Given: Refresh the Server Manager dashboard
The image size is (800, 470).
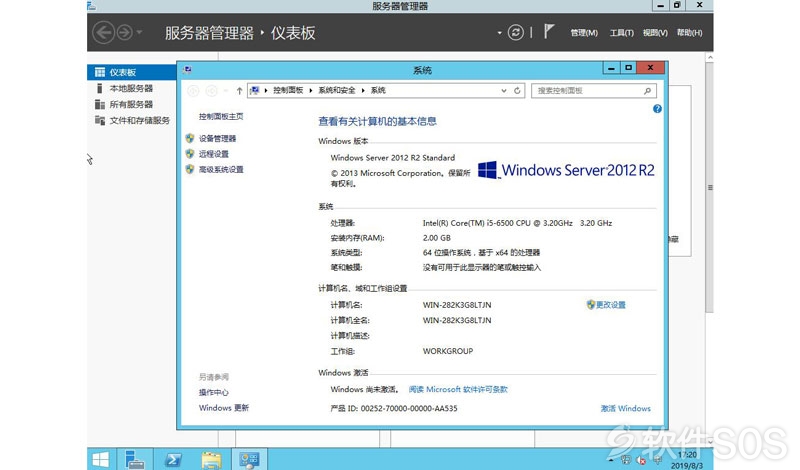Looking at the screenshot, I should coord(515,33).
